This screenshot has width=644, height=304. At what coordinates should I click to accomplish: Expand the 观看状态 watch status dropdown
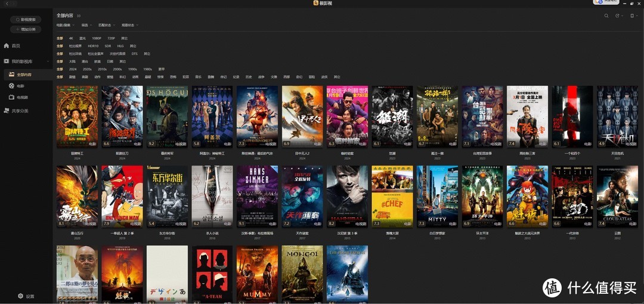tap(130, 25)
